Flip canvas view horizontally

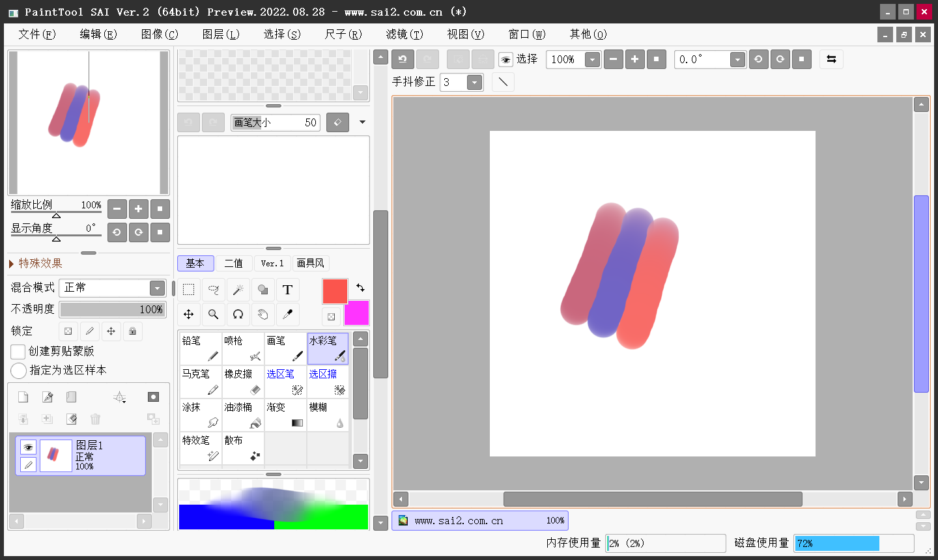[831, 59]
